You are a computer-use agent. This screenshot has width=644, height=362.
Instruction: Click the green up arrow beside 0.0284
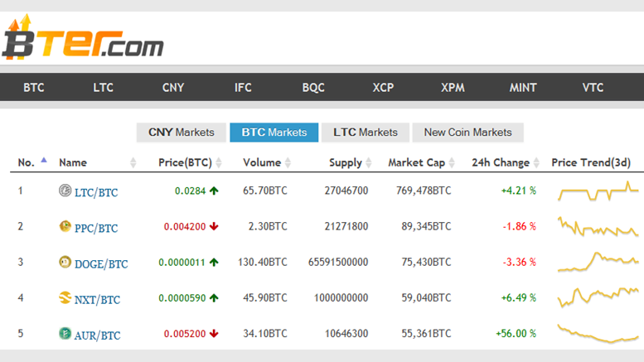click(x=214, y=191)
